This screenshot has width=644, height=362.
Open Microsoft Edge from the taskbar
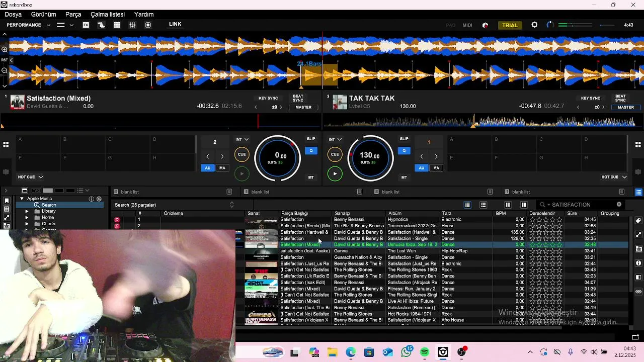click(x=351, y=352)
